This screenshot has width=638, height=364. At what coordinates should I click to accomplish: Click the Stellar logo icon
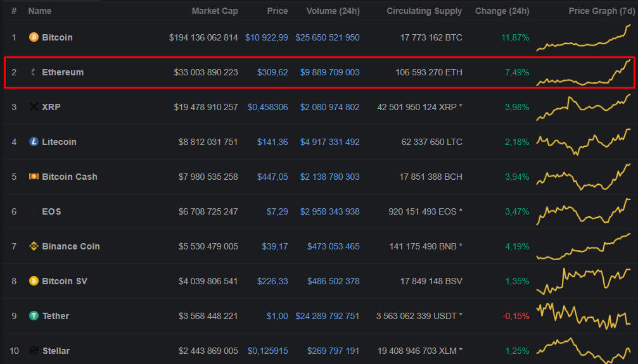(x=34, y=351)
